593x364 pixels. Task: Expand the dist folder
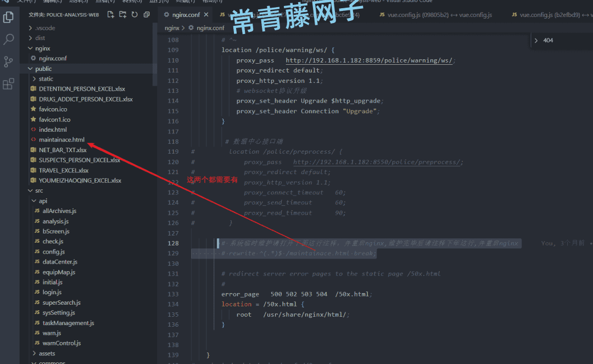(x=30, y=38)
